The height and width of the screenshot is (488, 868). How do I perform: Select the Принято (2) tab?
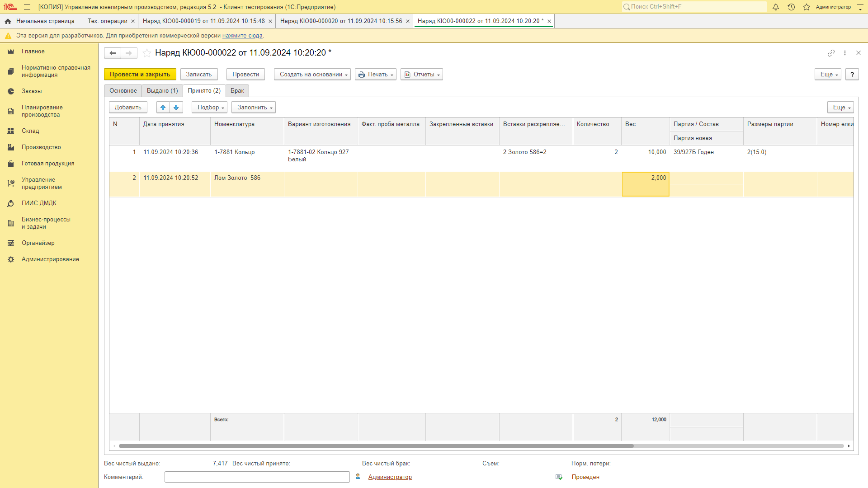click(x=203, y=90)
